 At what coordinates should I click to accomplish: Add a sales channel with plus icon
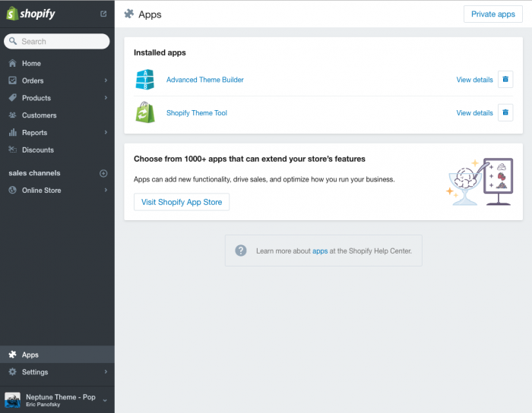pos(103,173)
